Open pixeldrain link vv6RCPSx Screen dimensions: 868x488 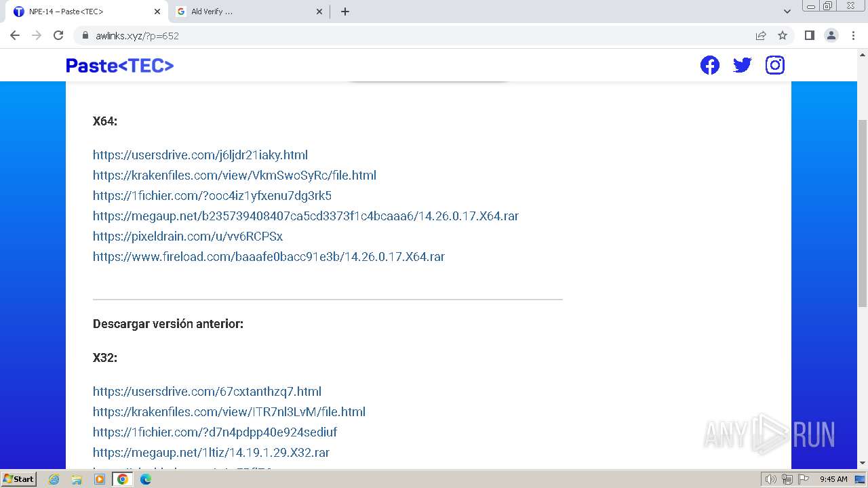point(188,236)
